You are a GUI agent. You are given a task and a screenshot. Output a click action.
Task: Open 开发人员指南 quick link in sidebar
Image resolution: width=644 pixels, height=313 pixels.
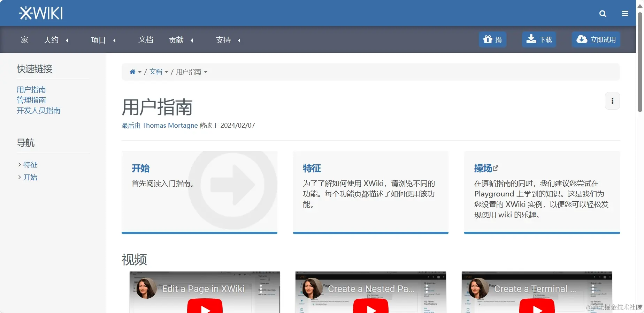coord(38,111)
